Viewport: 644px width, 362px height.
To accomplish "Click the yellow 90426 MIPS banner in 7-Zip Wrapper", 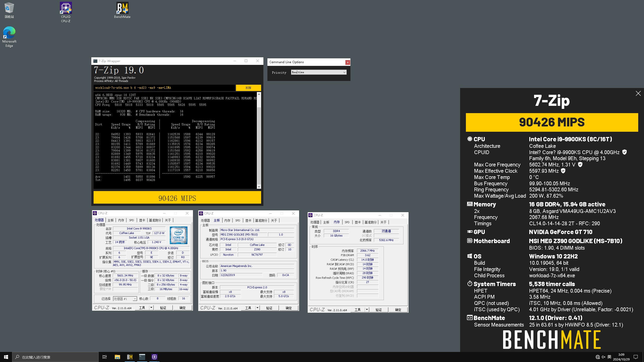I will pyautogui.click(x=177, y=198).
